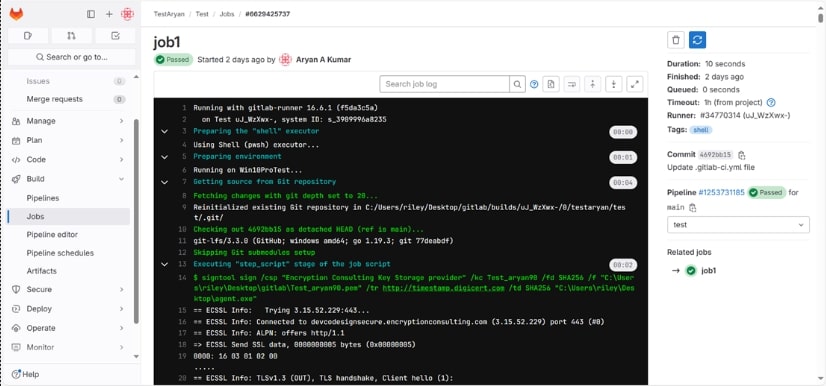Click Jobs breadcrumb link
The image size is (826, 386).
(x=227, y=14)
